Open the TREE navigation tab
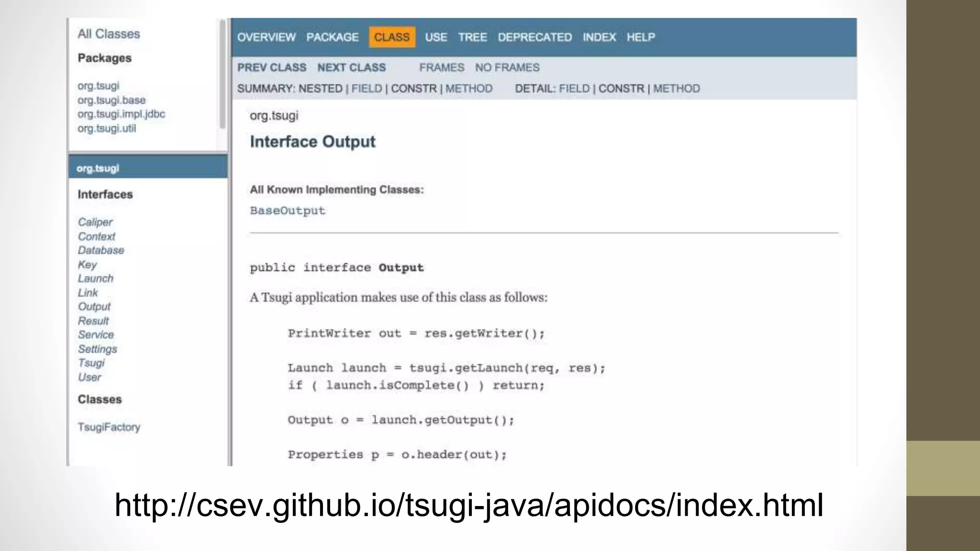 coord(472,37)
